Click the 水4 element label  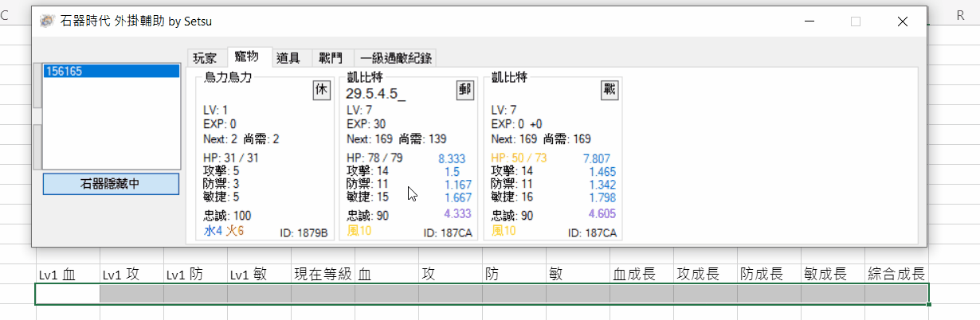pos(213,231)
